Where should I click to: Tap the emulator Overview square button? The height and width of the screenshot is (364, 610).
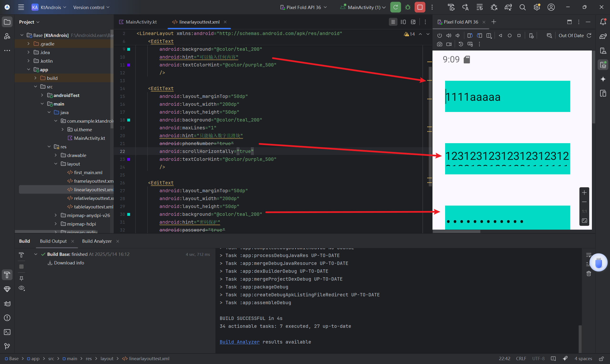tap(519, 35)
